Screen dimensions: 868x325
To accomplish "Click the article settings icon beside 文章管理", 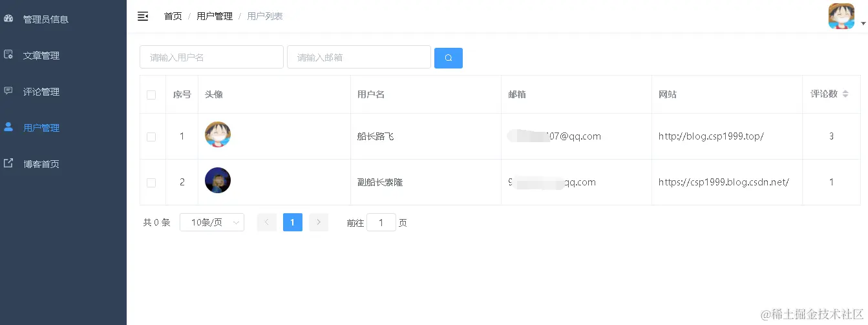I will (8, 55).
